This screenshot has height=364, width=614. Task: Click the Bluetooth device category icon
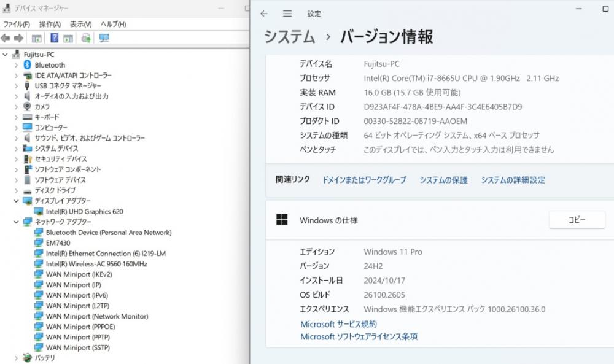pyautogui.click(x=27, y=64)
